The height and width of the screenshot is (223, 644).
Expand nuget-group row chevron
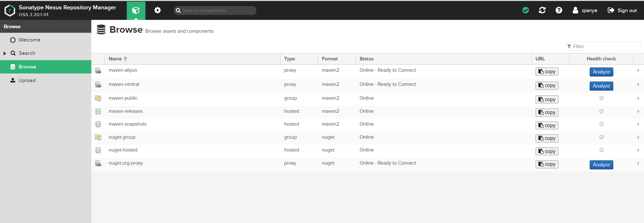[638, 137]
